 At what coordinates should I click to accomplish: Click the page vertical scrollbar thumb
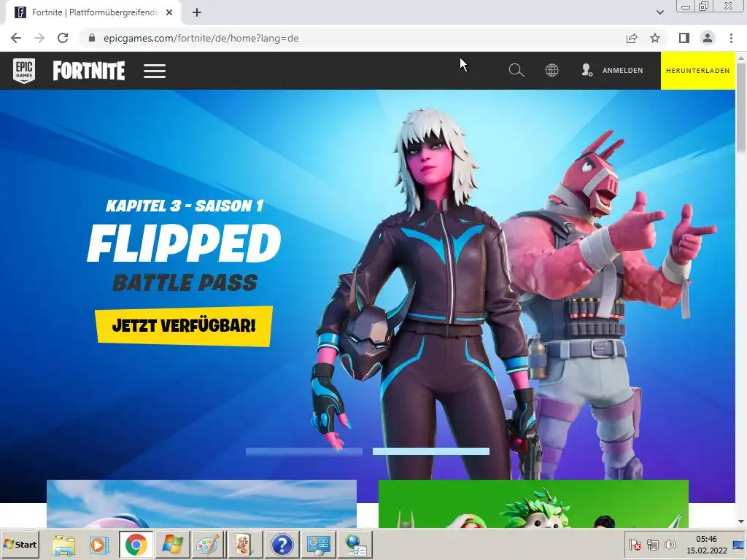click(x=741, y=107)
